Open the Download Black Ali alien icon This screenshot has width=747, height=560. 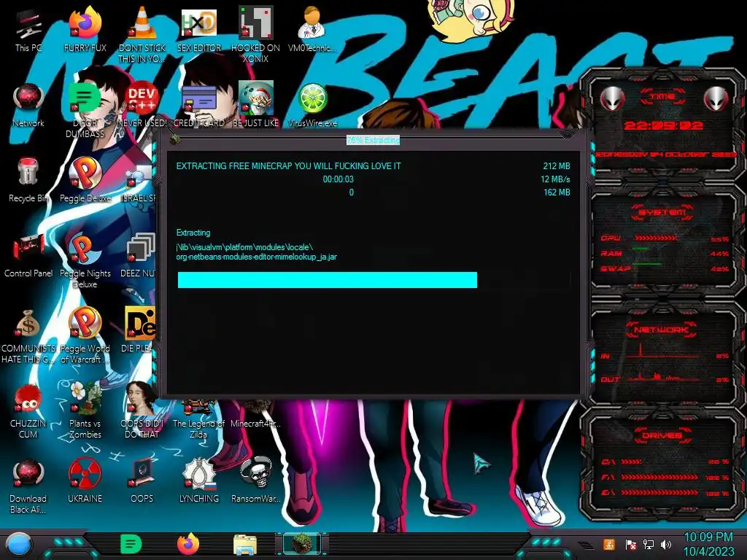[x=28, y=474]
